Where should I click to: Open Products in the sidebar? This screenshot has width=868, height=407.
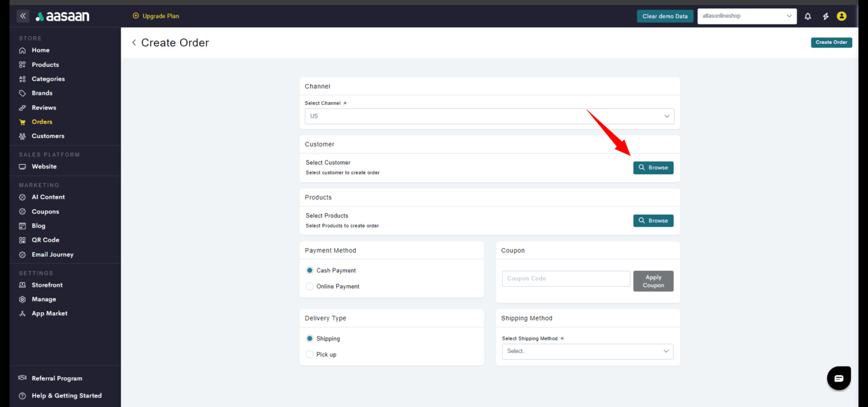click(45, 65)
